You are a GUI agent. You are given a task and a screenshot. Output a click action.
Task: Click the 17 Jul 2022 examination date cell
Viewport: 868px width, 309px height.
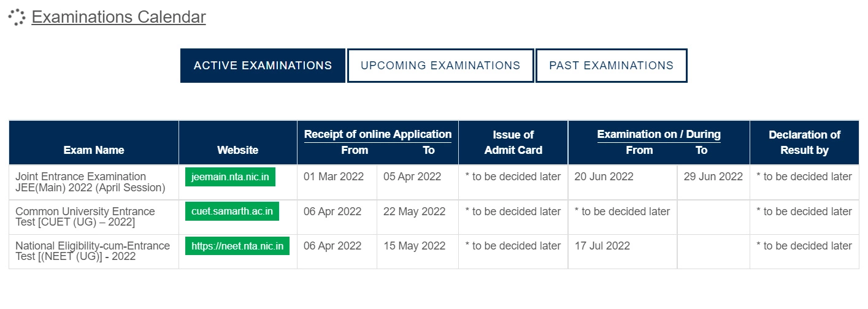click(x=602, y=246)
